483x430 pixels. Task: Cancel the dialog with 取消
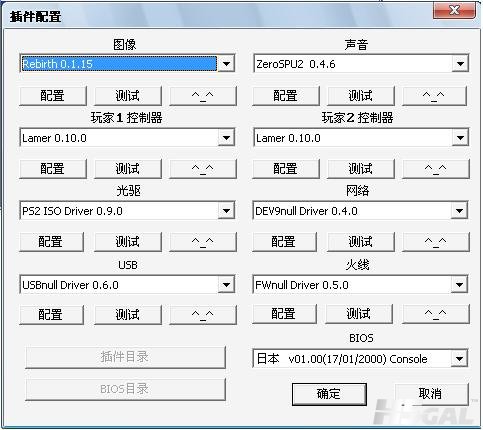click(x=431, y=394)
